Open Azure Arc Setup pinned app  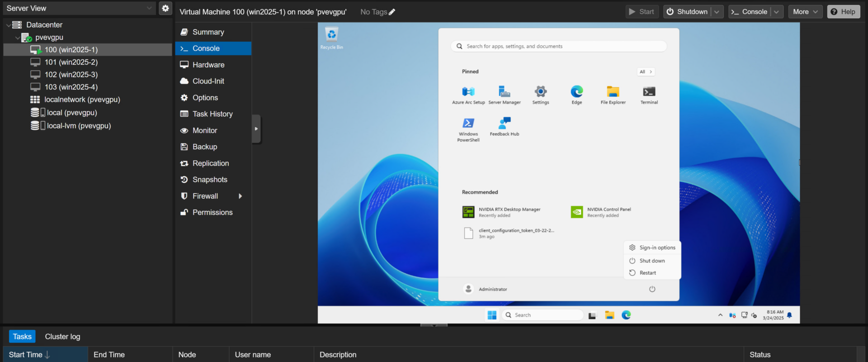point(468,95)
